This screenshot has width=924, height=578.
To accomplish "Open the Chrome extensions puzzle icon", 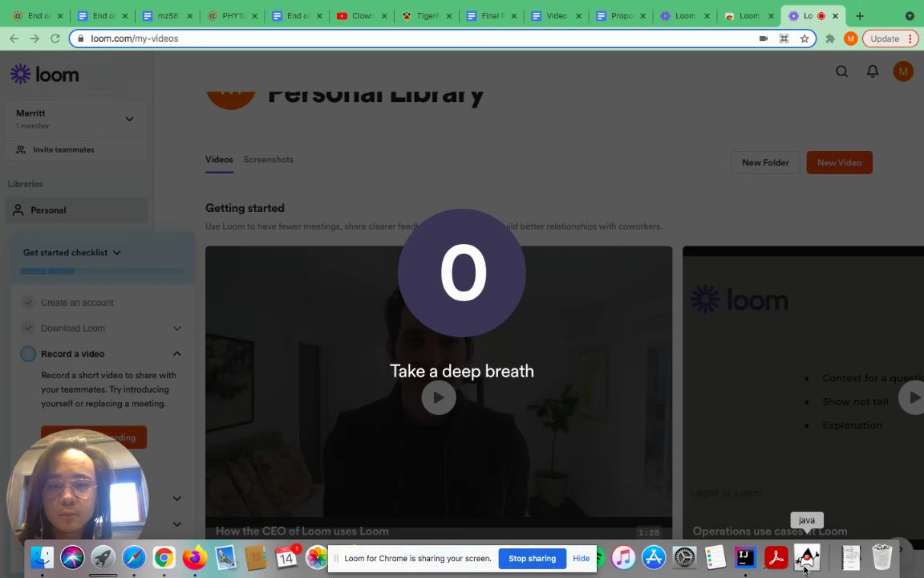I will [830, 39].
